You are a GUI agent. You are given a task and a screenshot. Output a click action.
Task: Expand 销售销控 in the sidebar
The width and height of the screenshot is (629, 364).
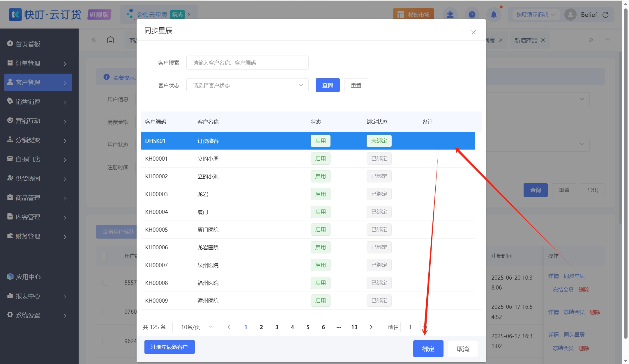[38, 102]
